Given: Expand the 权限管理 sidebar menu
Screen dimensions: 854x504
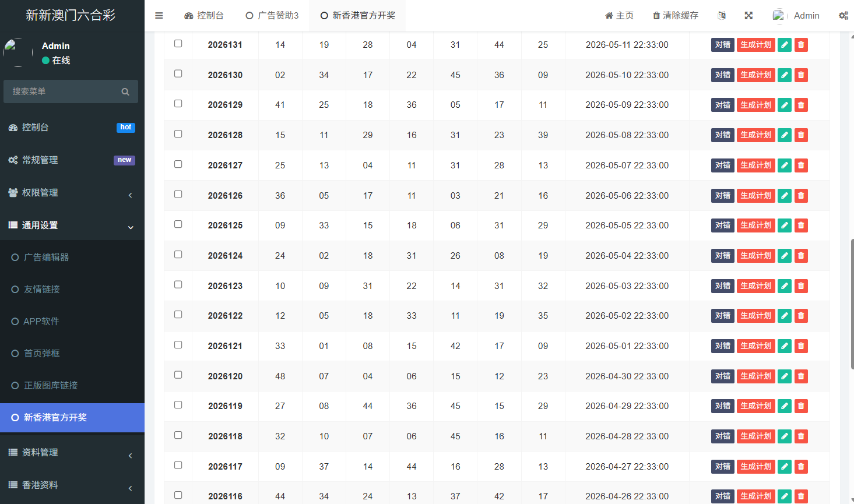Looking at the screenshot, I should coord(72,193).
